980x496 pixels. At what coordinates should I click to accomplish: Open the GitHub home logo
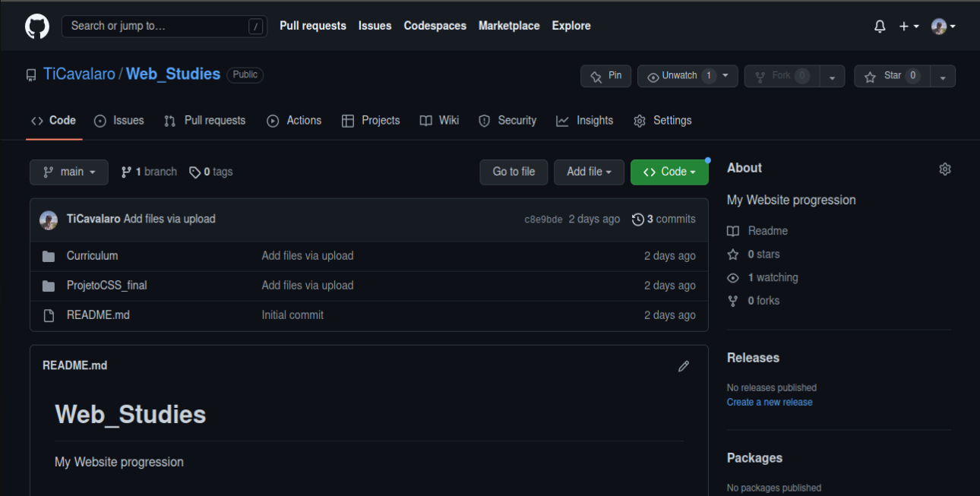coord(37,26)
